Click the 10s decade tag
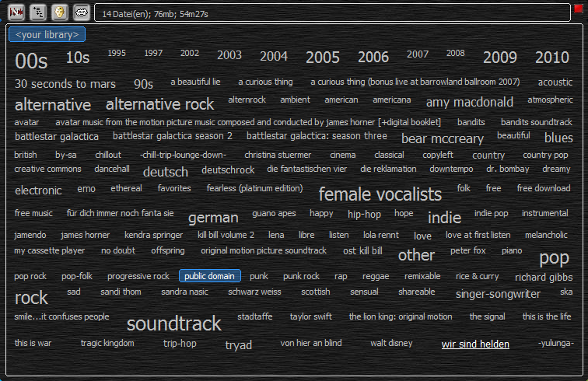 click(78, 58)
